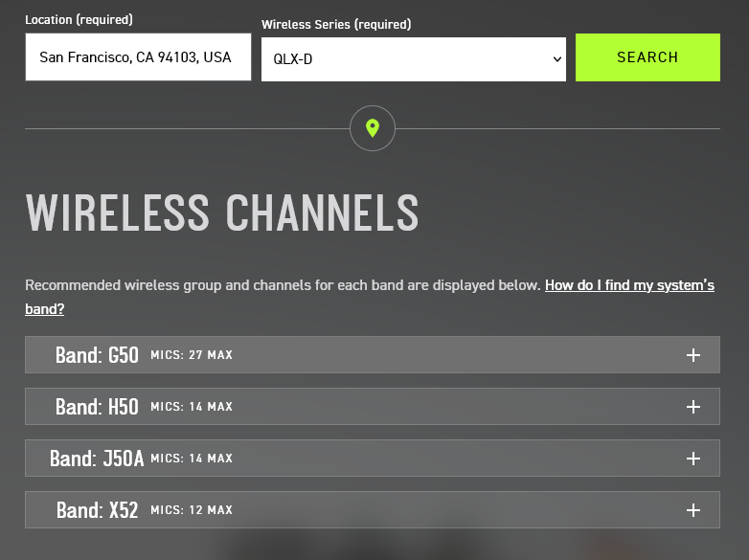Click the "Location (required)" label
This screenshot has width=749, height=560.
(x=79, y=19)
